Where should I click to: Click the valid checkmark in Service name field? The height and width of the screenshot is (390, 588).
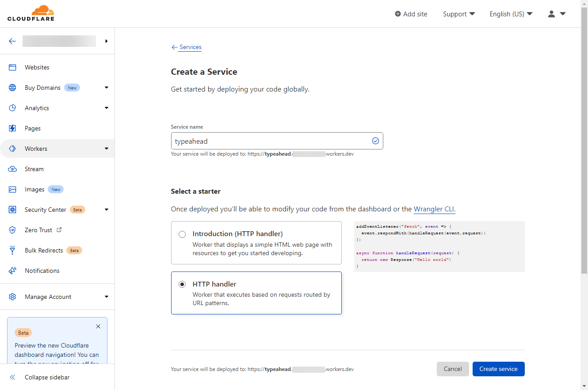375,141
